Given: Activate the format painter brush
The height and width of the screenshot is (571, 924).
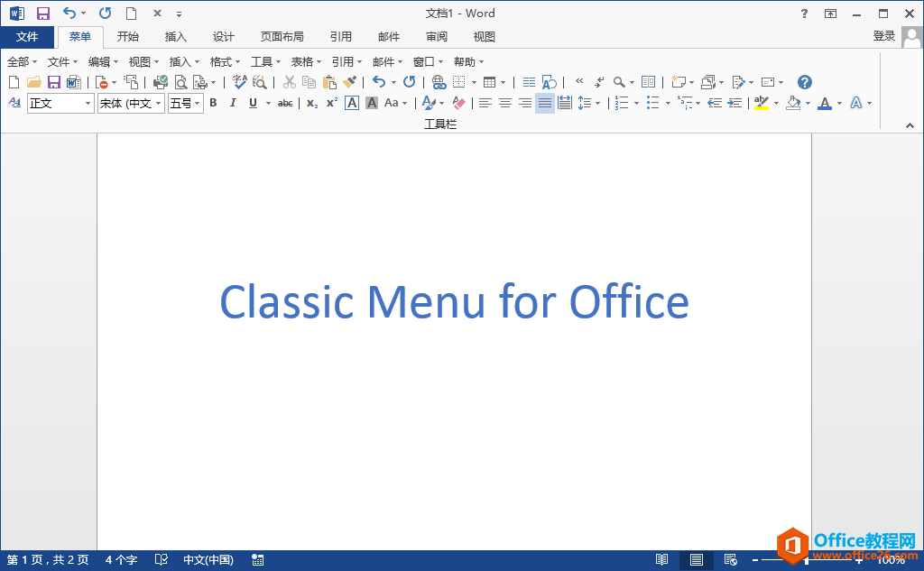Looking at the screenshot, I should (349, 82).
